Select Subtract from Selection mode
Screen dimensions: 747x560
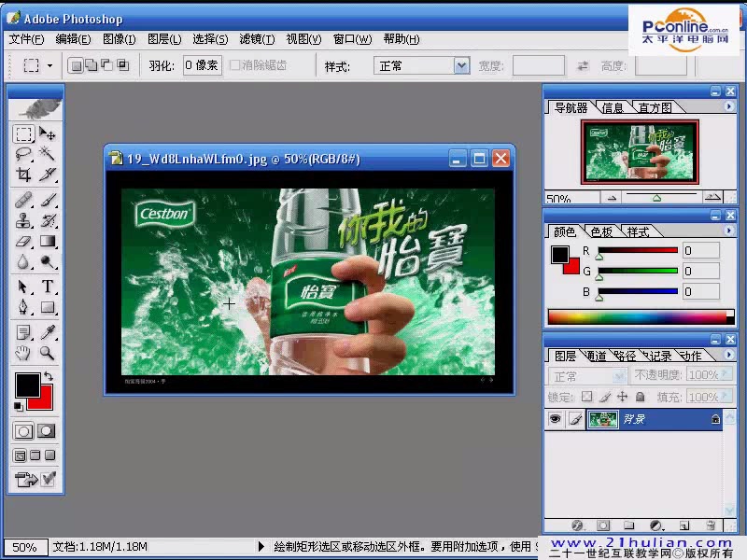[x=106, y=65]
